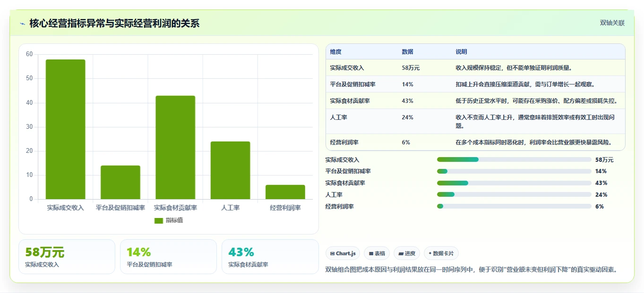Click 经营利润率 label in progress list
The image size is (644, 293).
(x=339, y=206)
